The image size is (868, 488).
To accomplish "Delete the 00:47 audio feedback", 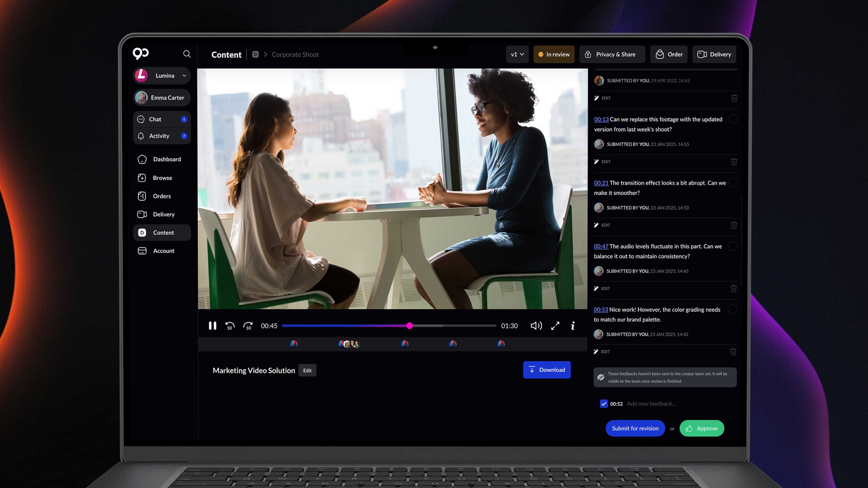I will (733, 288).
